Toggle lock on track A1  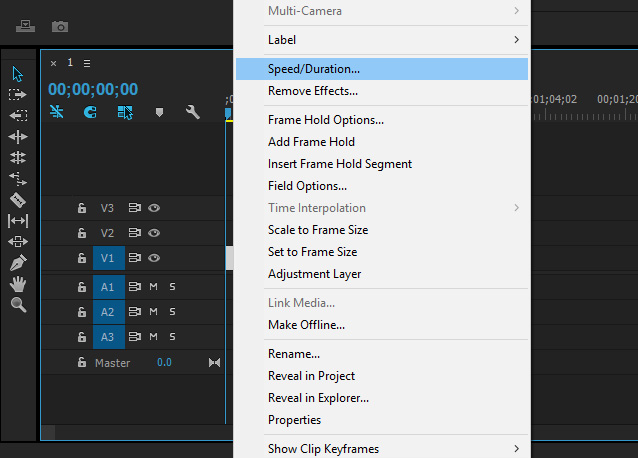click(x=82, y=287)
